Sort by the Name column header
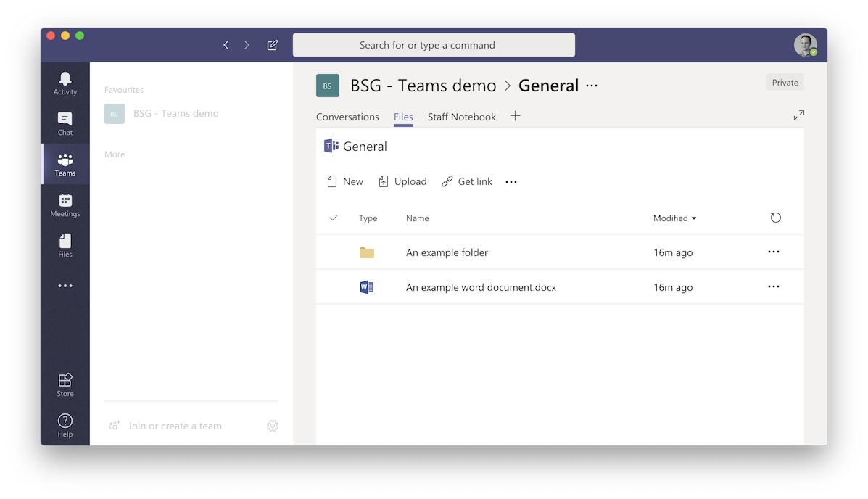Viewport: 868px width, 499px height. tap(418, 218)
